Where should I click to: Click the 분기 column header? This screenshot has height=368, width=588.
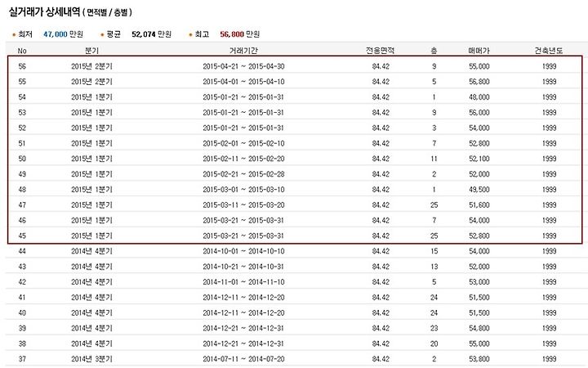click(x=91, y=51)
